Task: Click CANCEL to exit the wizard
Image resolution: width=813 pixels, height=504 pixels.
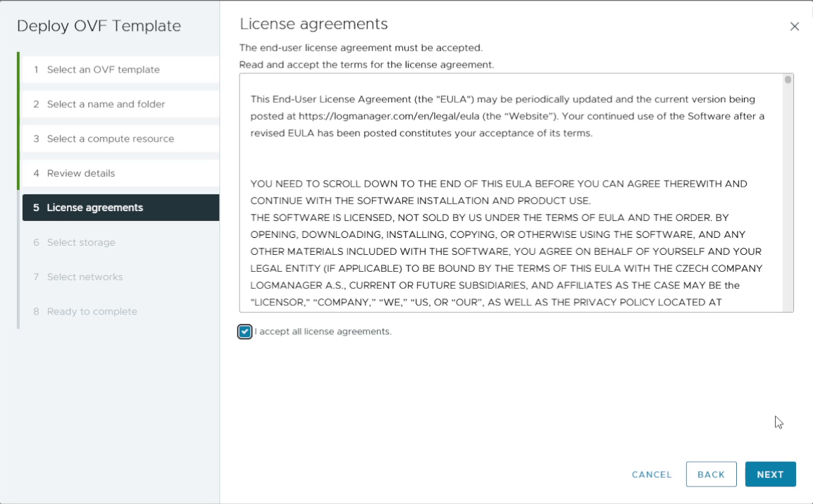Action: [x=651, y=474]
